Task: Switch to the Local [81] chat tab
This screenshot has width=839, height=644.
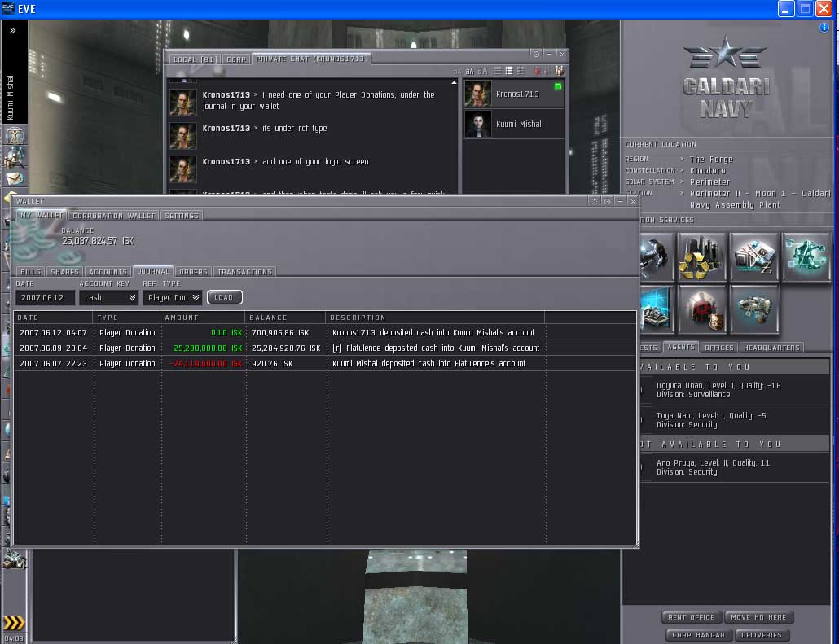Action: tap(195, 59)
